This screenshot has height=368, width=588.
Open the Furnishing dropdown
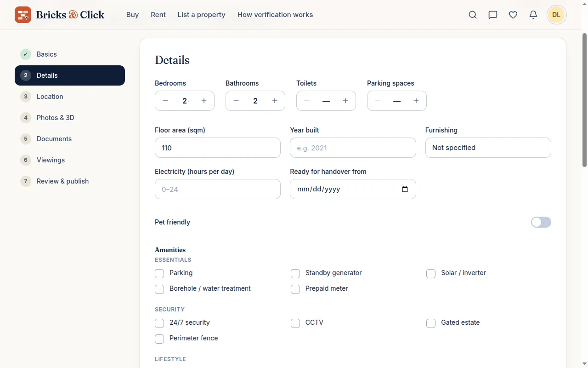pos(488,148)
